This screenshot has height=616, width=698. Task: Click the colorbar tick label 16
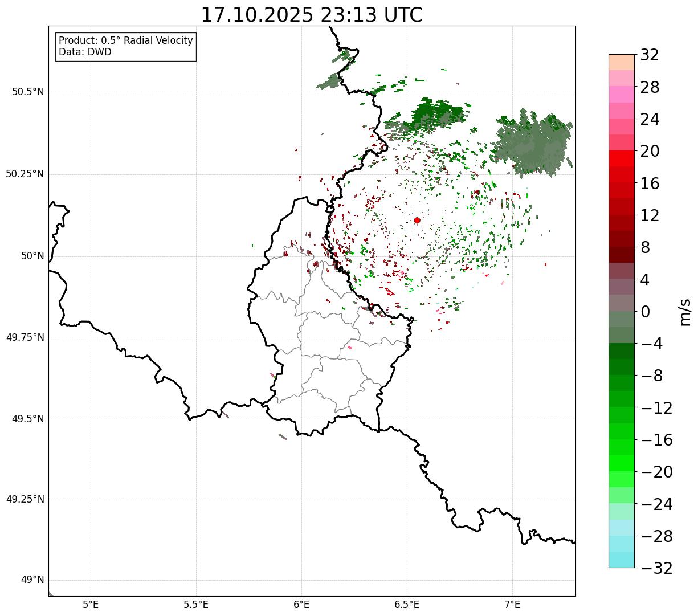point(650,183)
